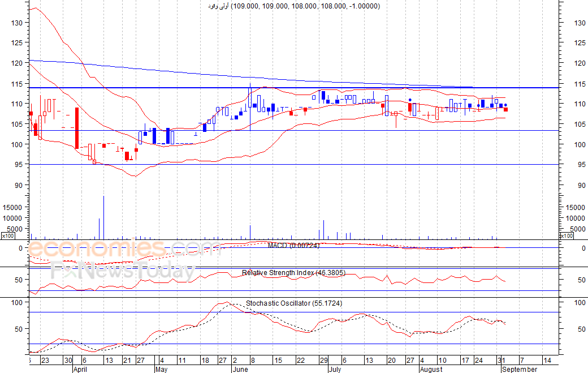Click the x100 volume multiplier box on right

click(567, 235)
